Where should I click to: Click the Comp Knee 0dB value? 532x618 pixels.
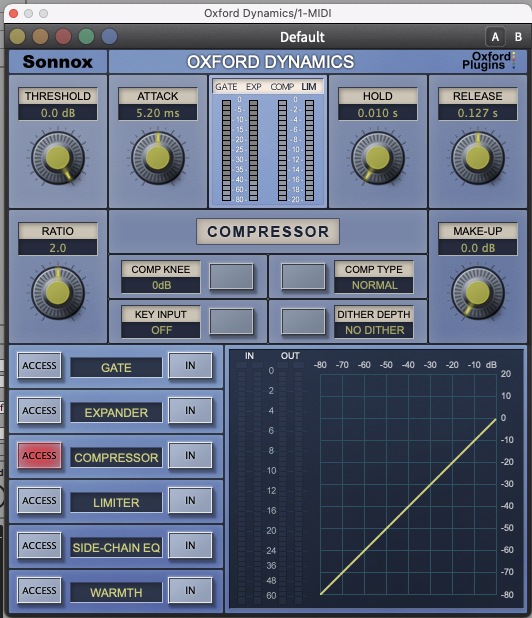(161, 285)
